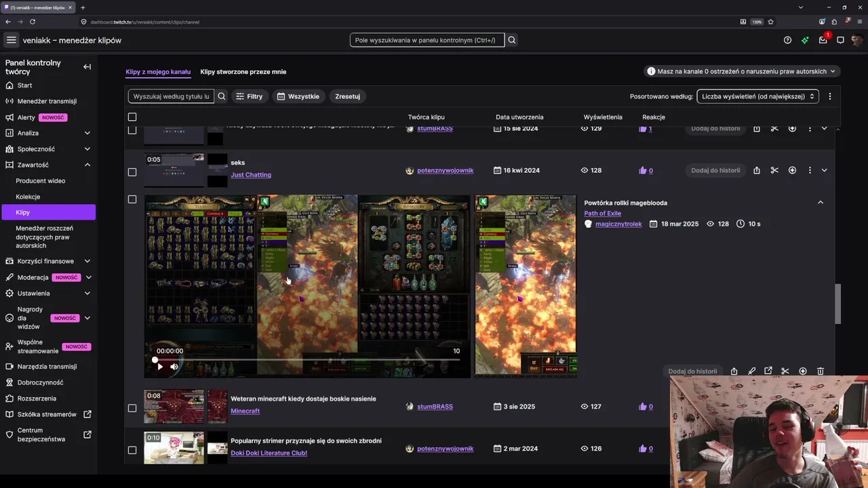Screen dimensions: 868x488
Task: Collapse the Panel kontrolny twórcy sidebar
Action: tap(87, 66)
